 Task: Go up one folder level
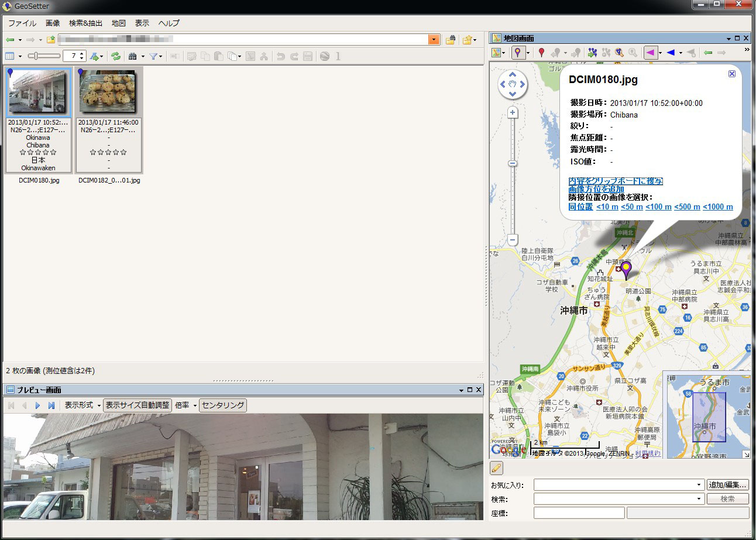click(x=51, y=40)
